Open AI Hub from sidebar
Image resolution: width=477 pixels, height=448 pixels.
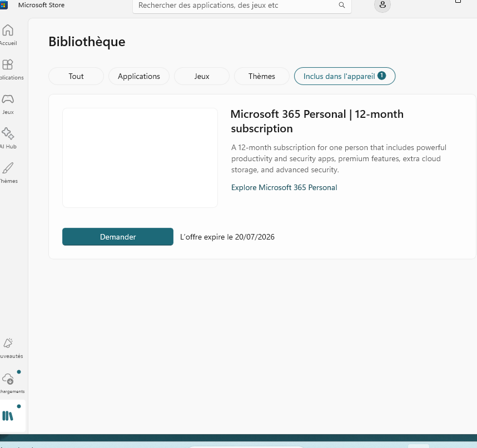pos(8,138)
